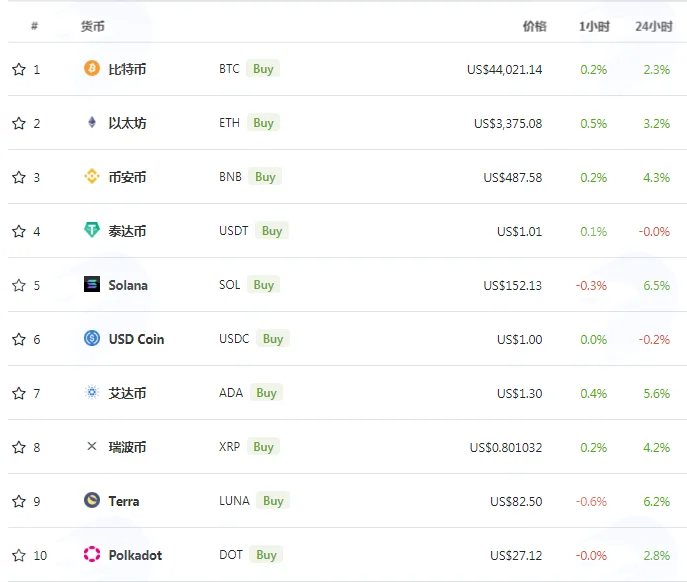Click the Buy button next to BTC
The image size is (687, 582).
coord(263,69)
